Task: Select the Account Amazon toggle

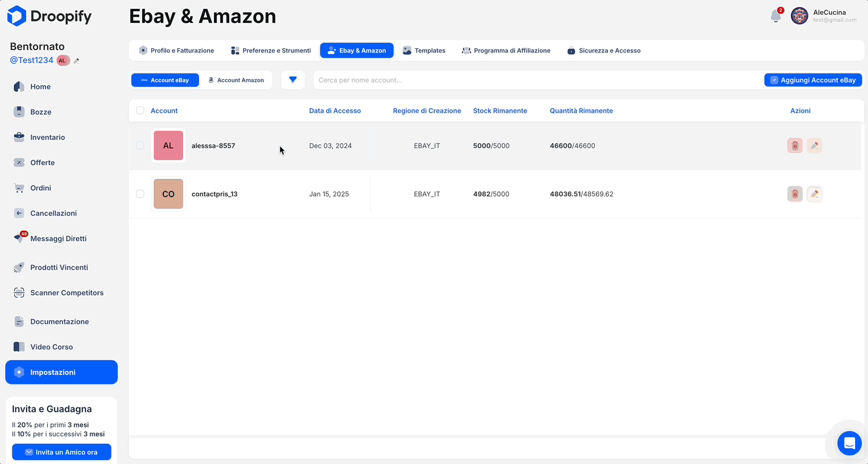Action: (236, 80)
